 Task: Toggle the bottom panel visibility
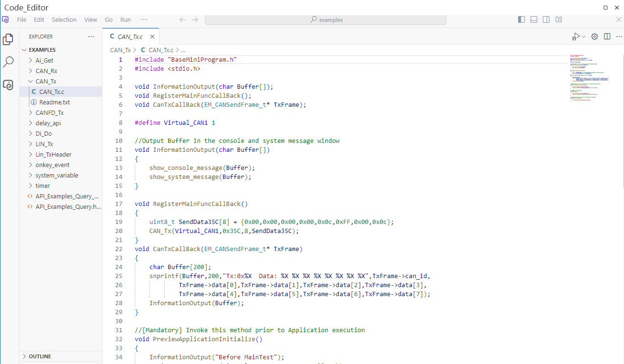534,19
